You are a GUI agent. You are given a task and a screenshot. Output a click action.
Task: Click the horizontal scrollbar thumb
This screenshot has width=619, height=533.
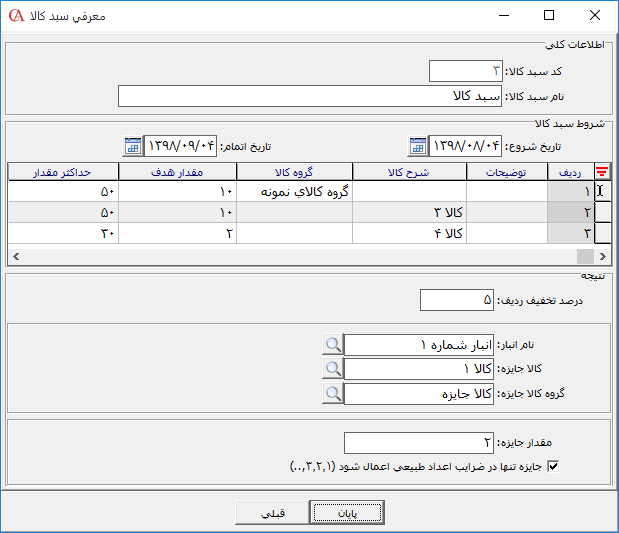tap(585, 256)
